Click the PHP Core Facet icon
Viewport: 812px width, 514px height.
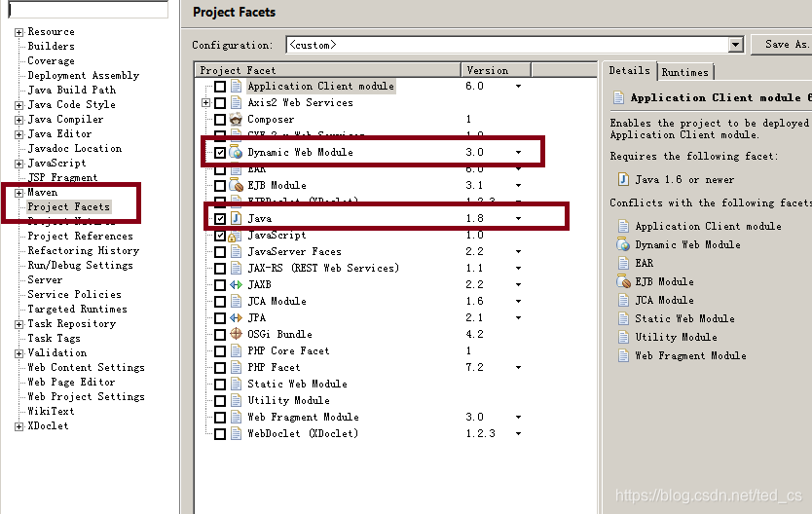pyautogui.click(x=237, y=351)
